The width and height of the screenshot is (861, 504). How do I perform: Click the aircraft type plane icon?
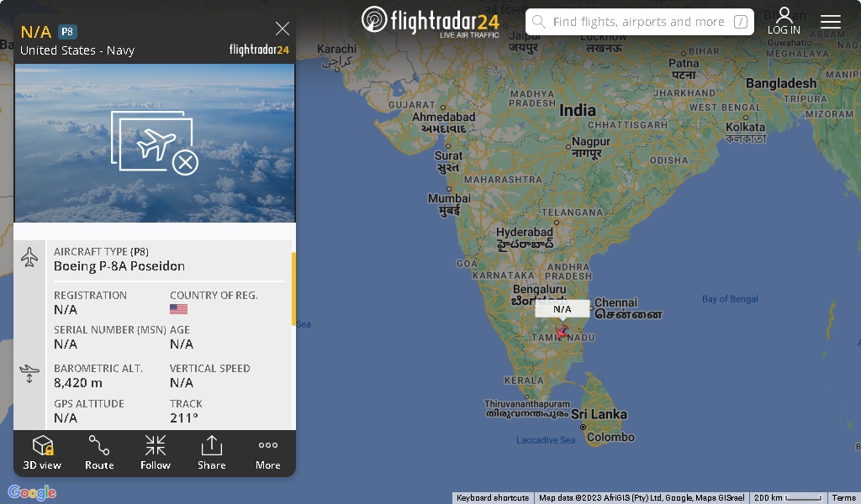click(x=29, y=257)
